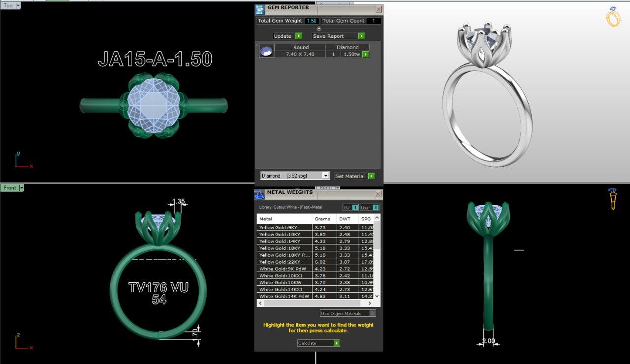This screenshot has width=630, height=364.
Task: Open the Front viewport dropdown arrow
Action: click(22, 188)
